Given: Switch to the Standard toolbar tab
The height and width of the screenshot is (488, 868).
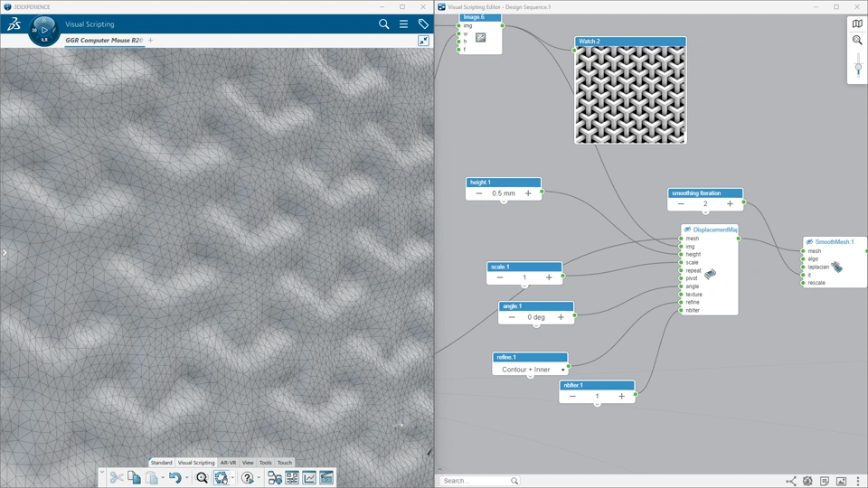Looking at the screenshot, I should (161, 463).
